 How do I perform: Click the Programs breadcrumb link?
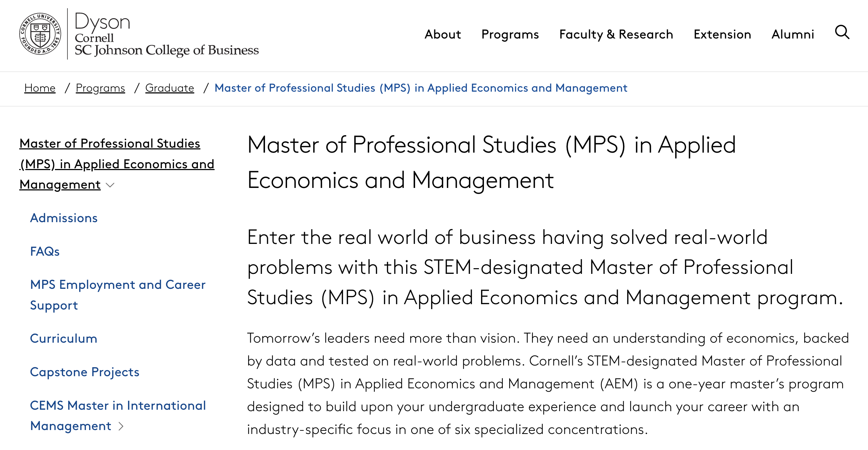(x=100, y=88)
